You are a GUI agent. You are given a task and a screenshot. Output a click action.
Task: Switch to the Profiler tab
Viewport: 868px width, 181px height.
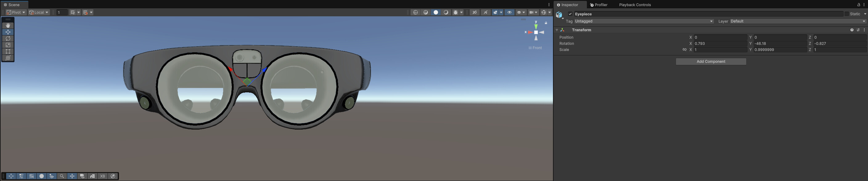(x=599, y=5)
